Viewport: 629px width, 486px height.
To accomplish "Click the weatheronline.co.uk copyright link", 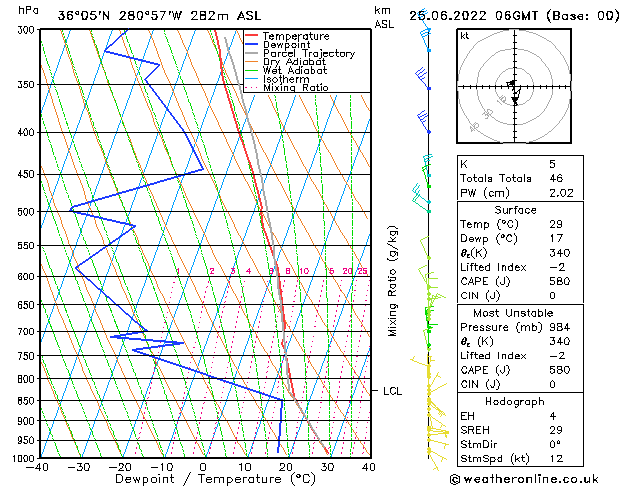I will (524, 479).
